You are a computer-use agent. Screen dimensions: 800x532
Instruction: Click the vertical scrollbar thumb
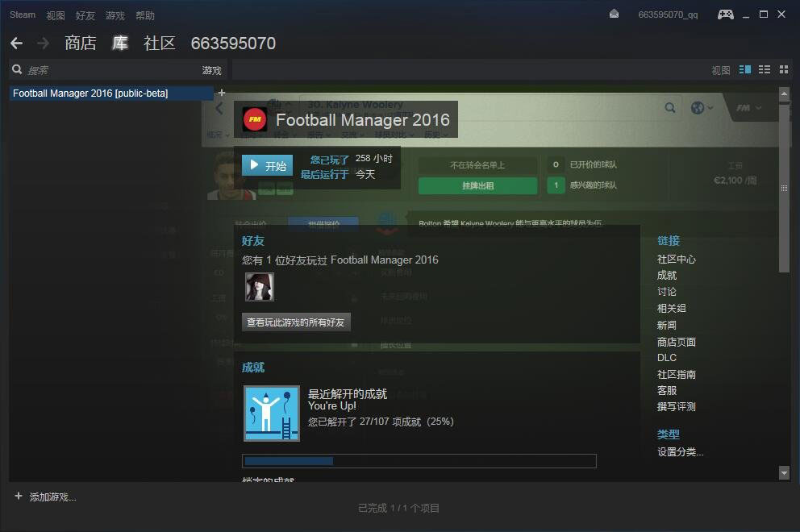[784, 187]
